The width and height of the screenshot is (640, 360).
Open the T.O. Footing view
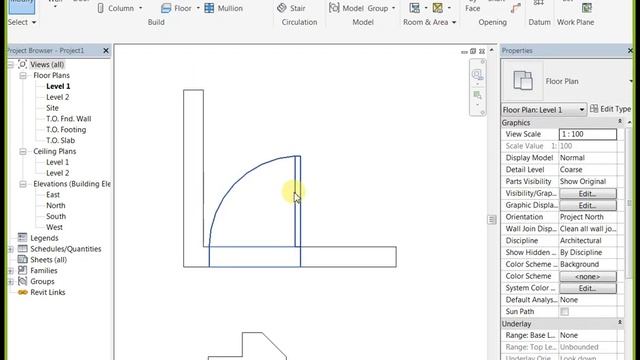click(x=66, y=129)
